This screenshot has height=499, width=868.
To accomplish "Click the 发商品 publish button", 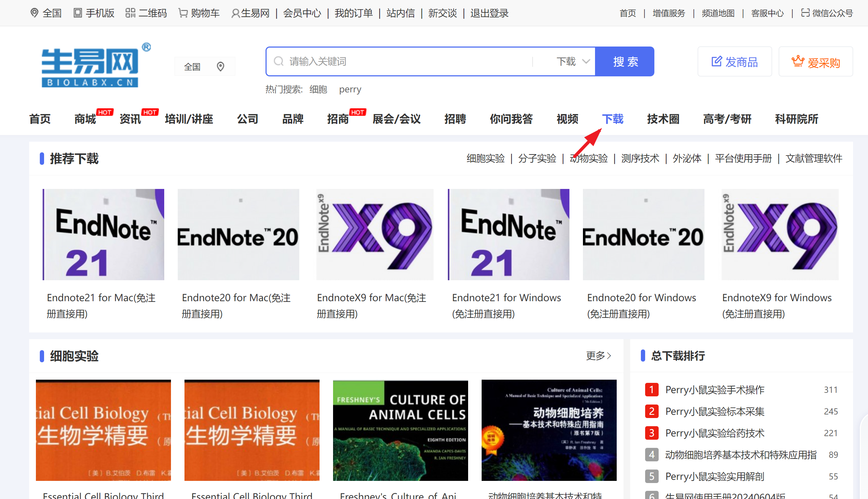I will click(734, 62).
